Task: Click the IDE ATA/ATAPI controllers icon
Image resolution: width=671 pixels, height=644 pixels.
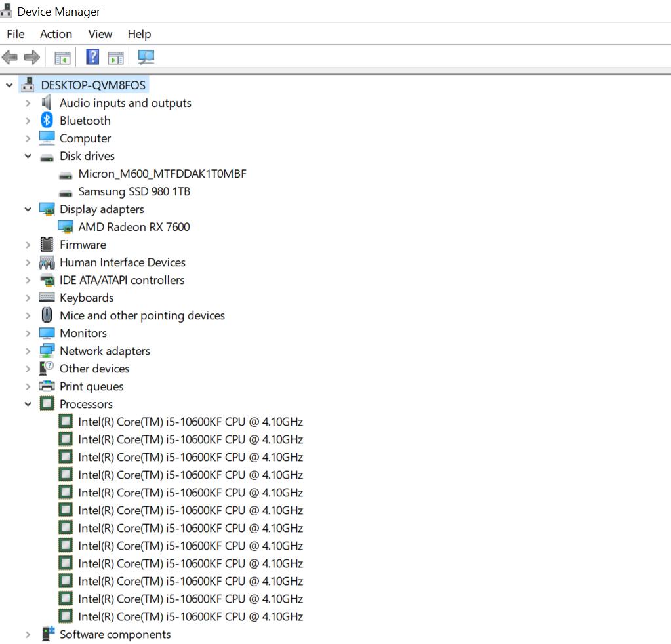Action: [47, 280]
